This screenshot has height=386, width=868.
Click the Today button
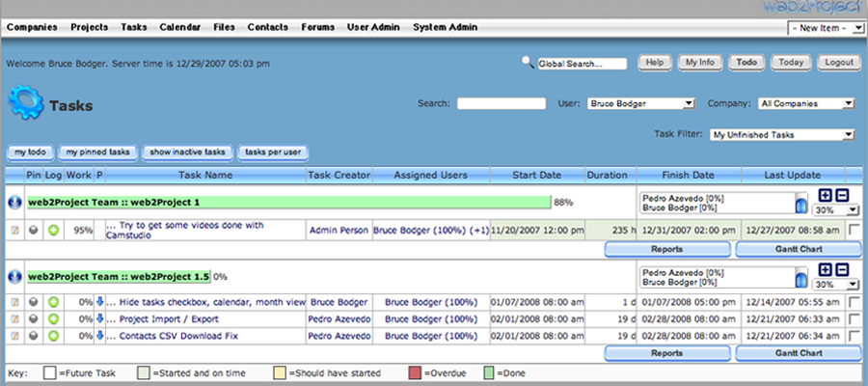pos(791,63)
